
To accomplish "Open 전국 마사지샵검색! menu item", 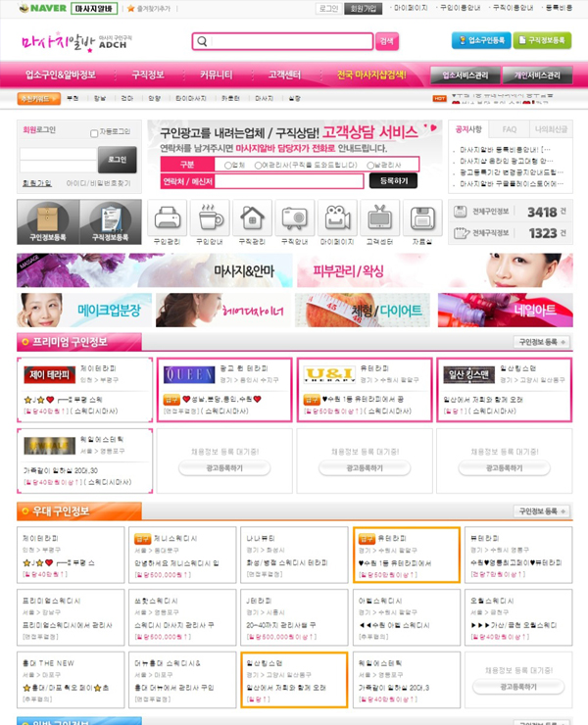I will pyautogui.click(x=371, y=74).
